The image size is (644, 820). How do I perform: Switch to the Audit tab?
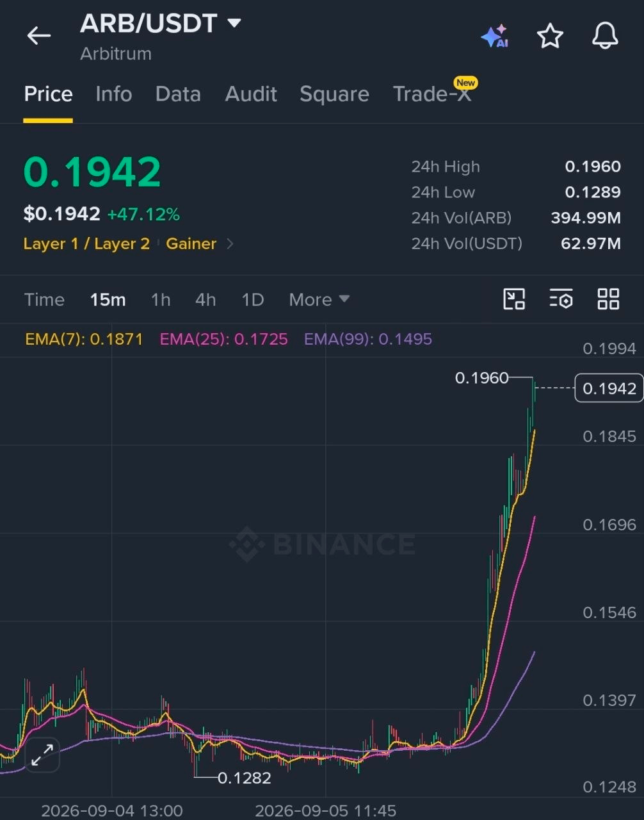click(251, 94)
